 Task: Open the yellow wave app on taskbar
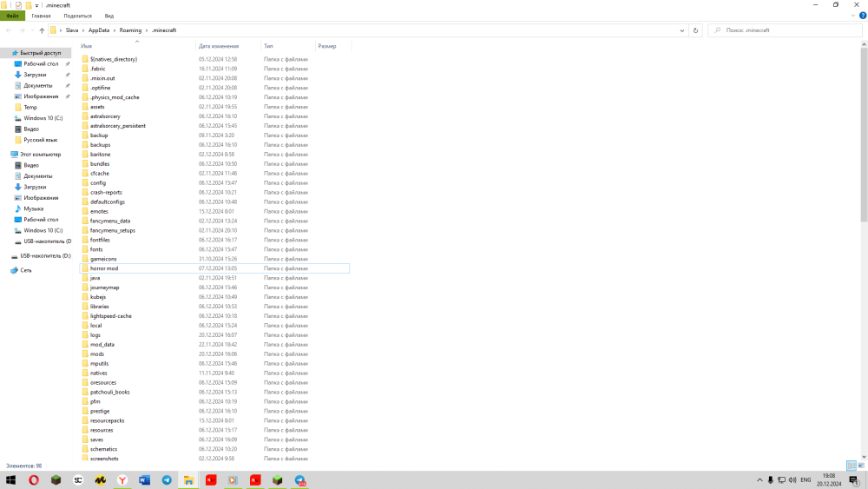100,480
